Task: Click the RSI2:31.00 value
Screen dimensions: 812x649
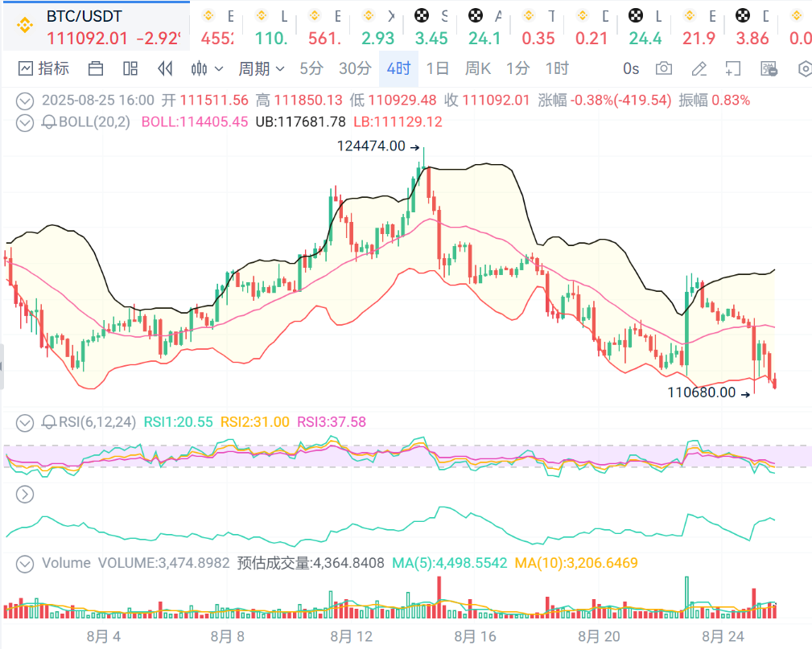Action: coord(255,422)
